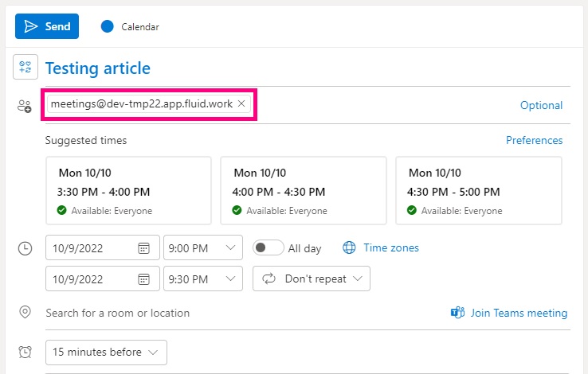
Task: Expand the 9:30 PM end time dropdown
Action: pyautogui.click(x=203, y=279)
